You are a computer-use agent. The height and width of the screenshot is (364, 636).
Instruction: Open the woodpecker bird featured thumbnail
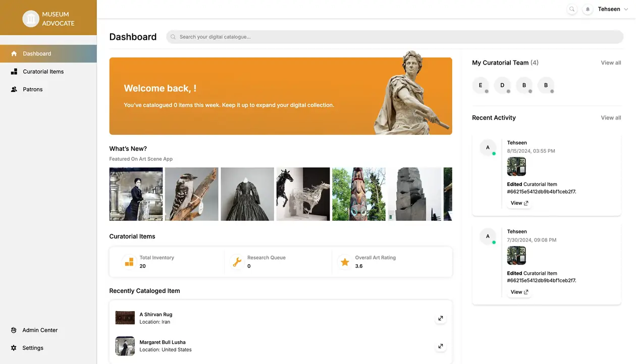coord(192,194)
